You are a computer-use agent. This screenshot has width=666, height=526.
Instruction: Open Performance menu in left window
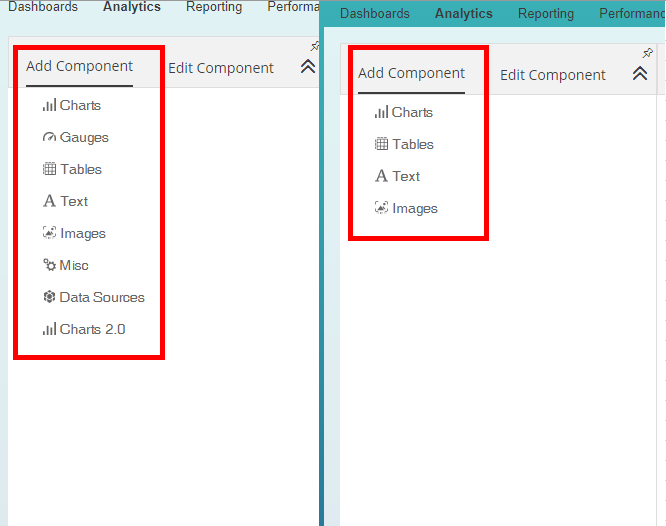pyautogui.click(x=293, y=6)
